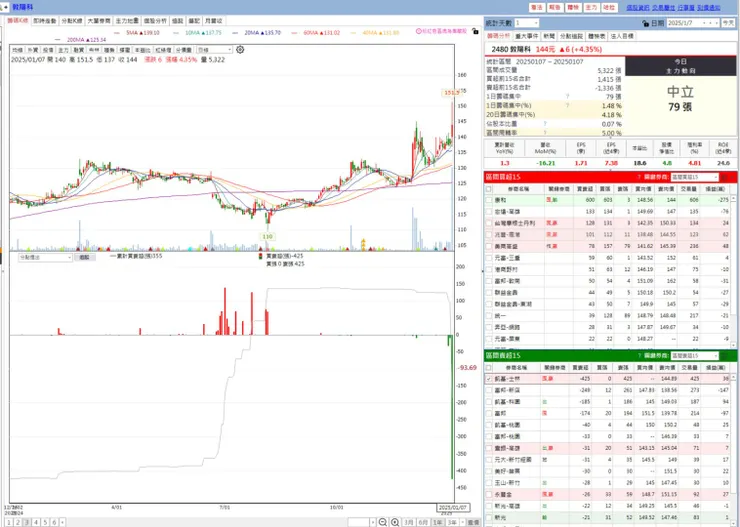Tick the checkbox for the 康和 row
740x527 pixels.
coord(488,200)
